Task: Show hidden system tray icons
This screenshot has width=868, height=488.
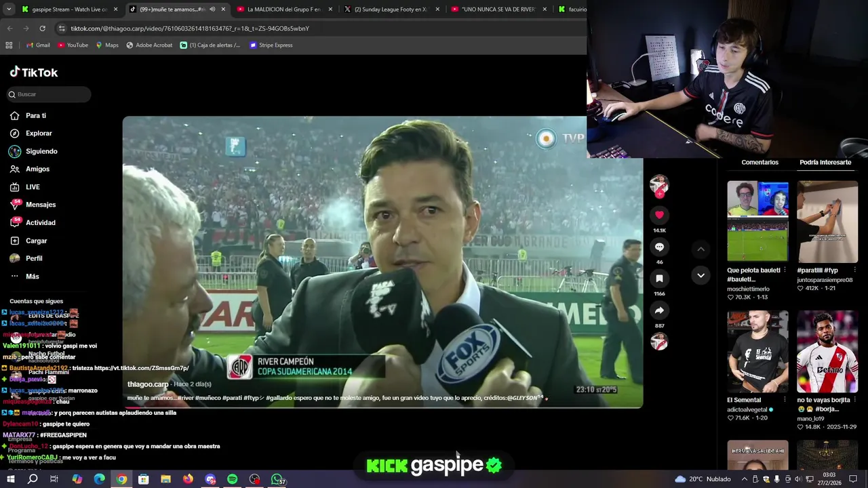Action: point(745,479)
